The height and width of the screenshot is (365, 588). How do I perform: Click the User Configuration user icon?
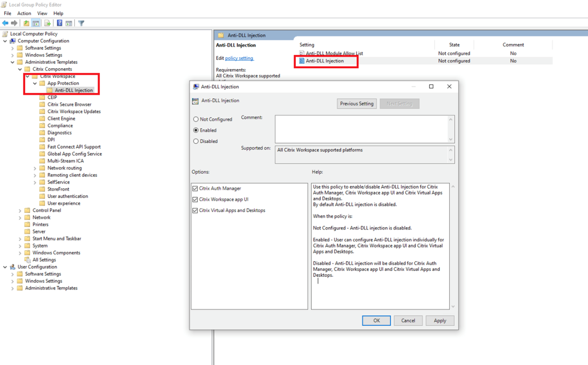[x=12, y=267]
